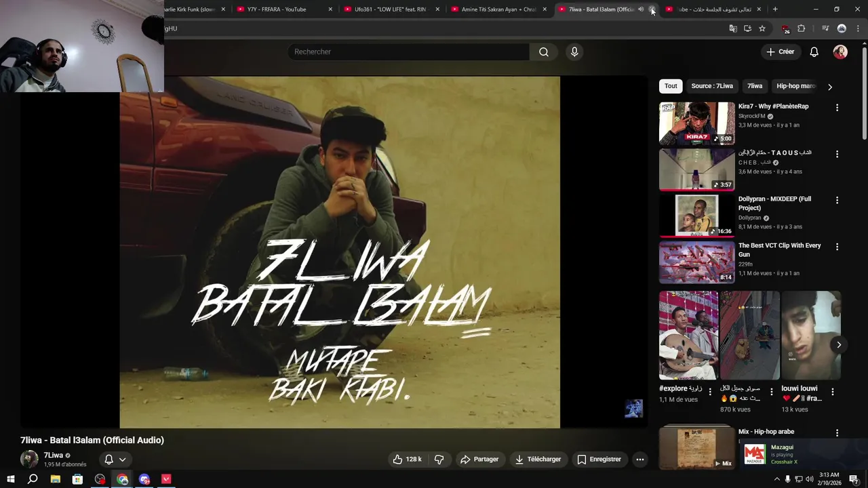Image resolution: width=868 pixels, height=488 pixels.
Task: Click the translate page icon in address bar
Action: (733, 28)
